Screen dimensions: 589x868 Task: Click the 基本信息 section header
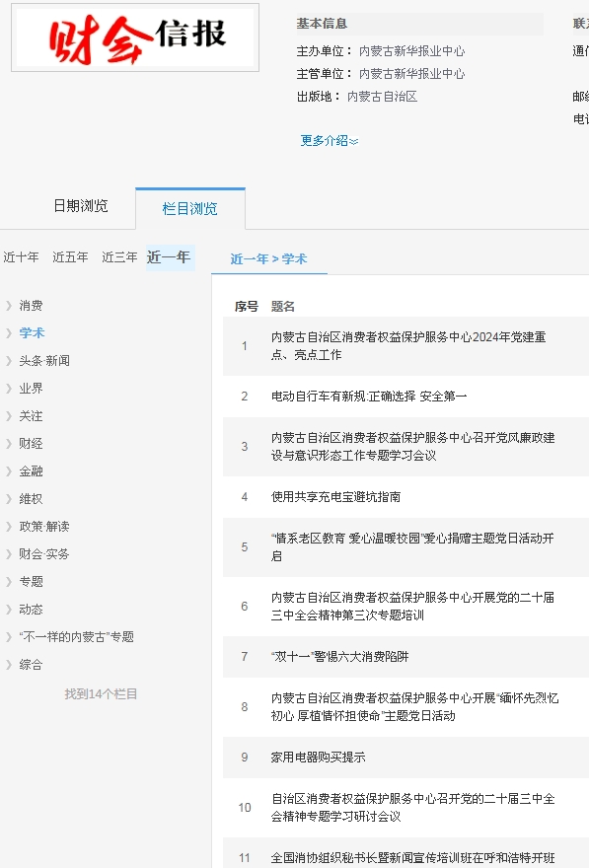click(x=322, y=24)
